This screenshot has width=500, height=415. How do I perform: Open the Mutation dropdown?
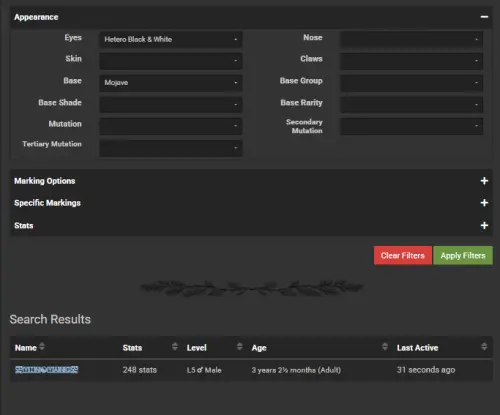pyautogui.click(x=171, y=126)
